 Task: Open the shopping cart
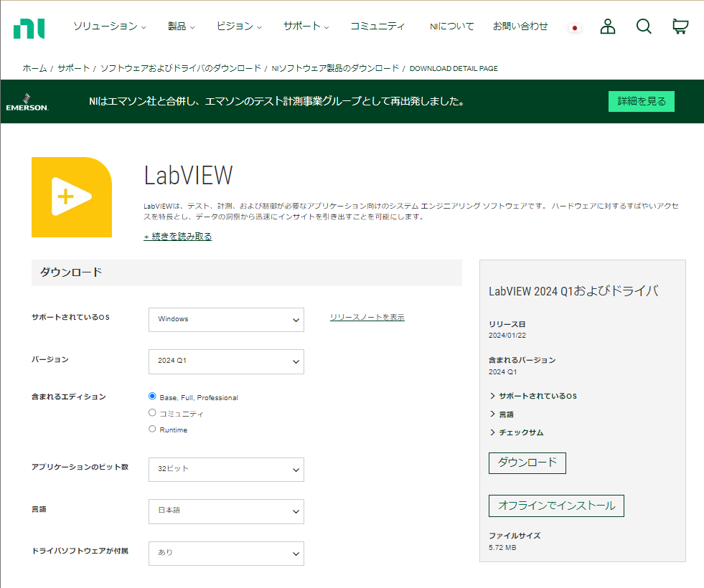tap(679, 25)
